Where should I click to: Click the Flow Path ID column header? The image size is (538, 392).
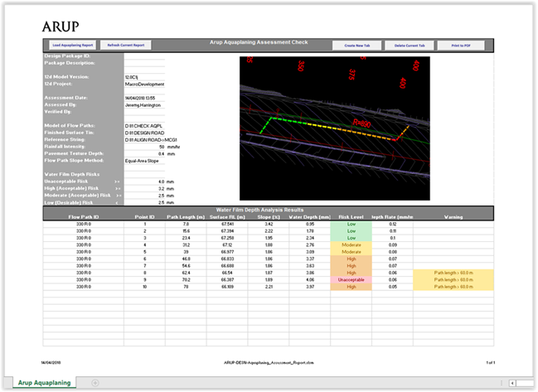[x=84, y=217]
